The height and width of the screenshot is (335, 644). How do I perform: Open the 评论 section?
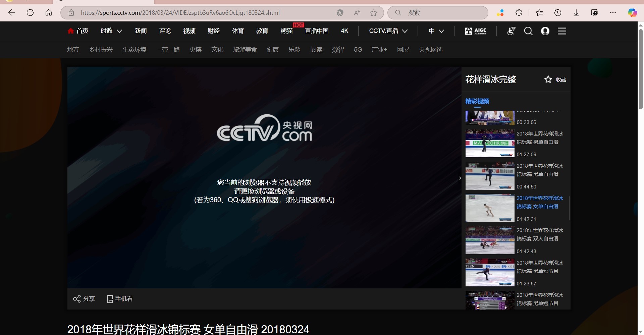click(165, 31)
